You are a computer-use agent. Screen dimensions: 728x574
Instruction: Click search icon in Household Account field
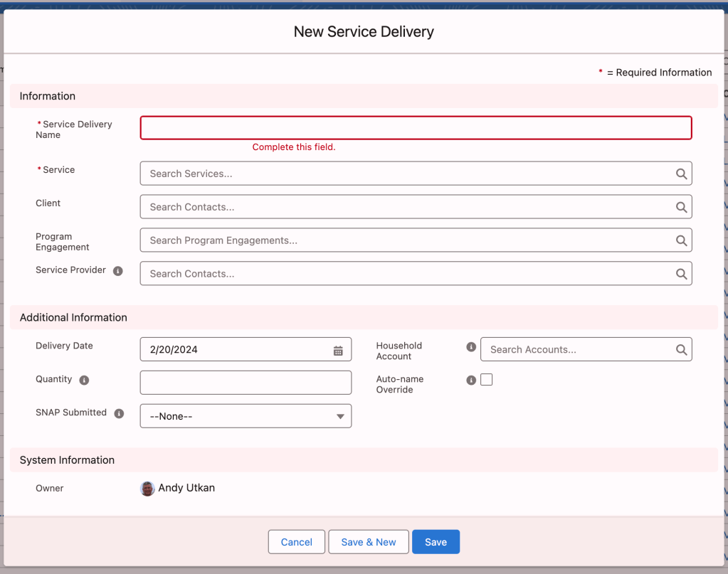click(x=681, y=349)
